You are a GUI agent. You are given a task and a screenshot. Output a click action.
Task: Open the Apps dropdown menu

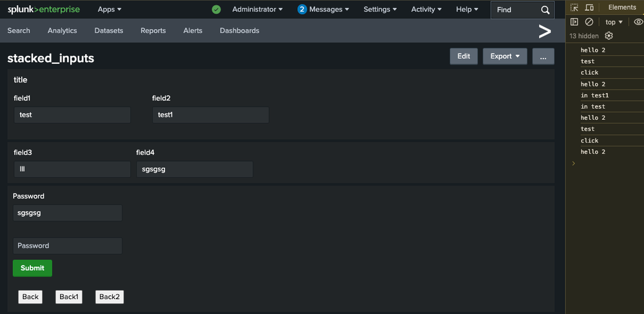pos(109,10)
